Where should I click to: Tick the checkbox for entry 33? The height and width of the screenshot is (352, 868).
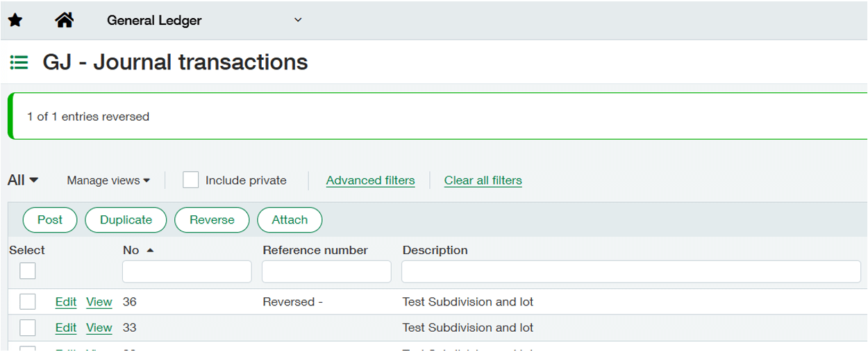[28, 327]
